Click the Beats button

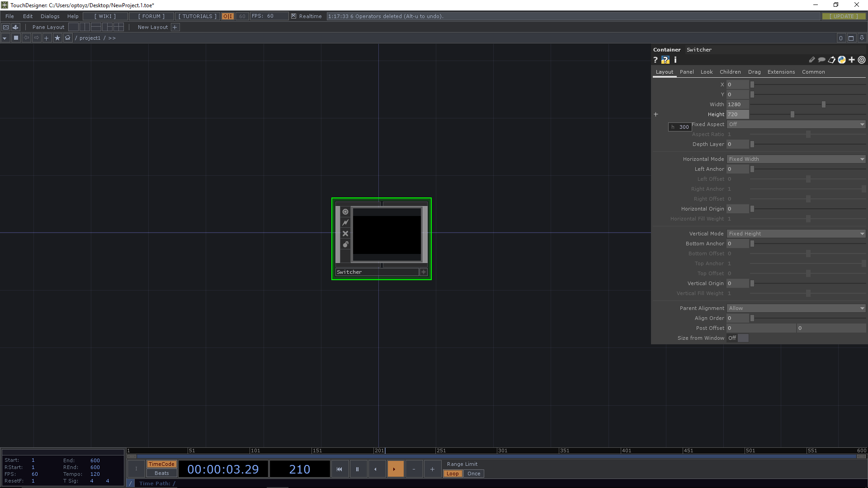click(x=161, y=473)
